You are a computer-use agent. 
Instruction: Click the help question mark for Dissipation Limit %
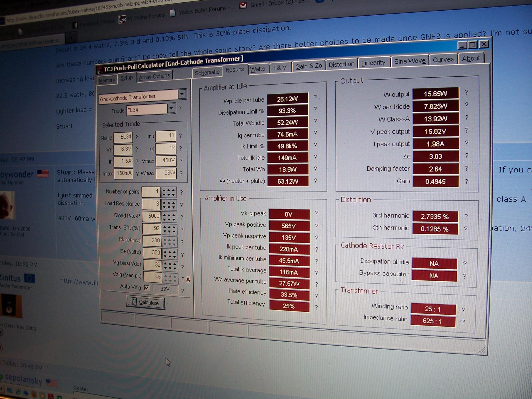[x=315, y=109]
